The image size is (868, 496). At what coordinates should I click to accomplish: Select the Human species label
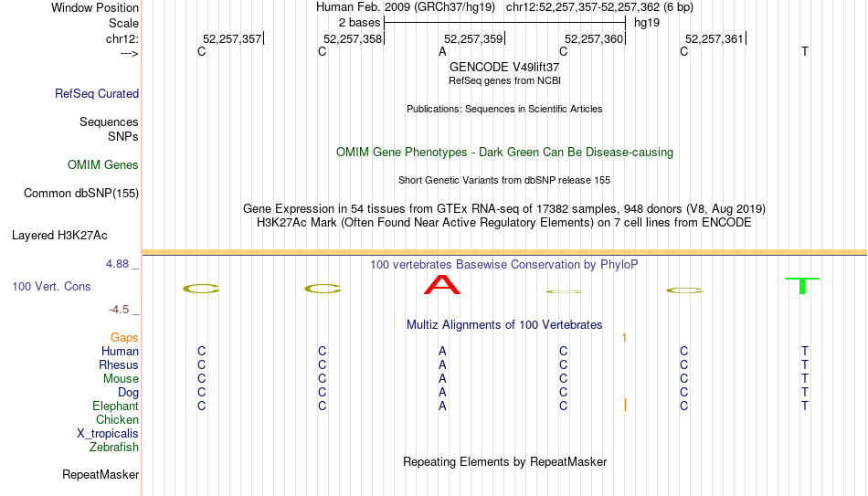coord(120,352)
